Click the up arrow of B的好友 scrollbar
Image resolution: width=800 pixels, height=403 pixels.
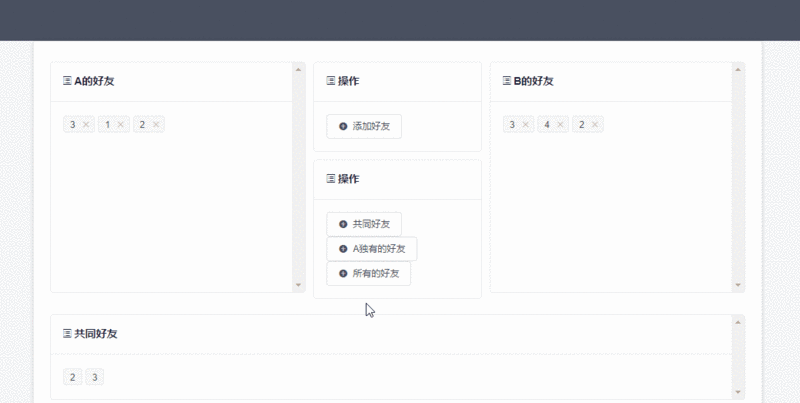pyautogui.click(x=738, y=69)
